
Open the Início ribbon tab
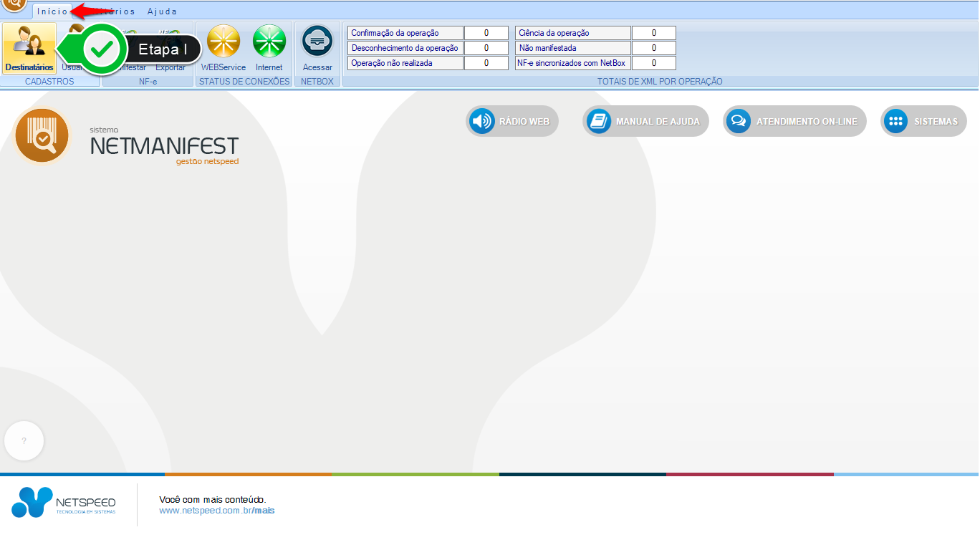[53, 11]
